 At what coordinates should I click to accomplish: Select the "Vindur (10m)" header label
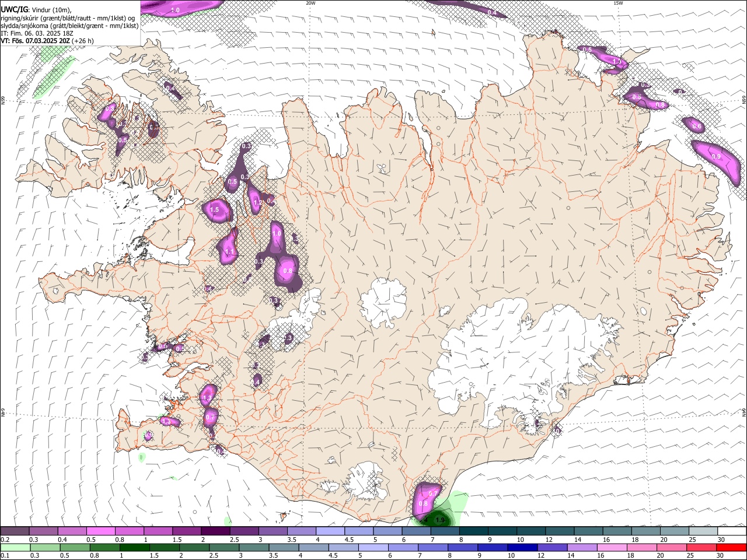pyautogui.click(x=50, y=10)
